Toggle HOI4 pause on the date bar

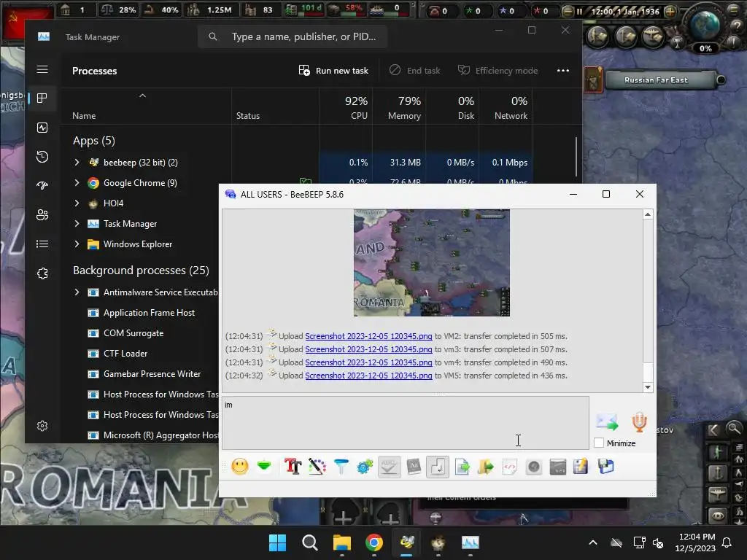coord(579,11)
